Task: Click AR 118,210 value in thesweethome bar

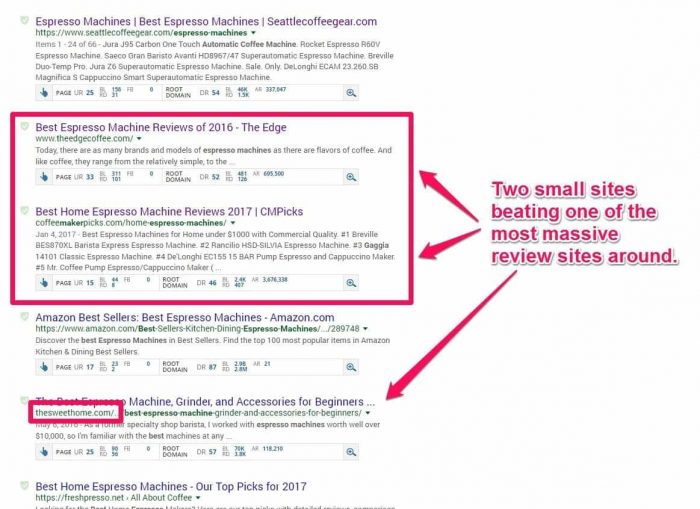Action: click(273, 448)
